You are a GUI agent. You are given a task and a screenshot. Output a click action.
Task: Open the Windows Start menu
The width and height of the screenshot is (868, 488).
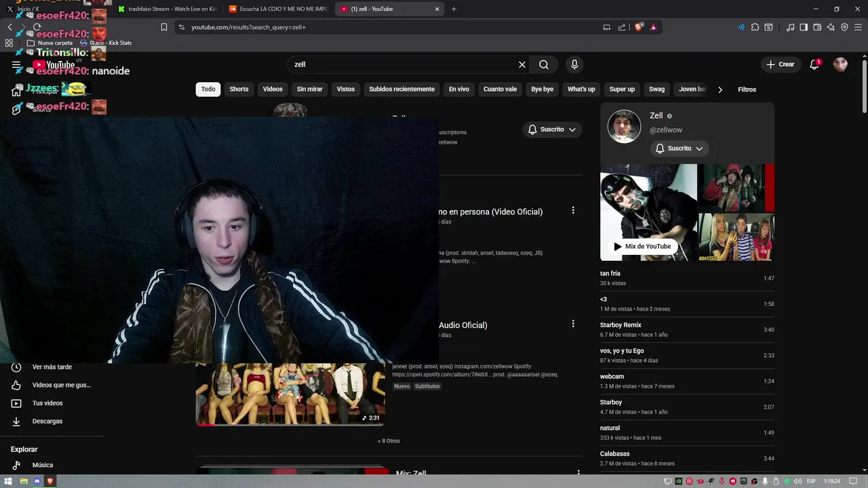tap(9, 481)
